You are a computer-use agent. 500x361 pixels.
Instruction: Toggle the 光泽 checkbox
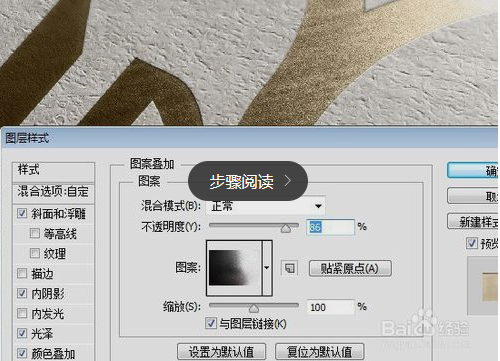22,333
